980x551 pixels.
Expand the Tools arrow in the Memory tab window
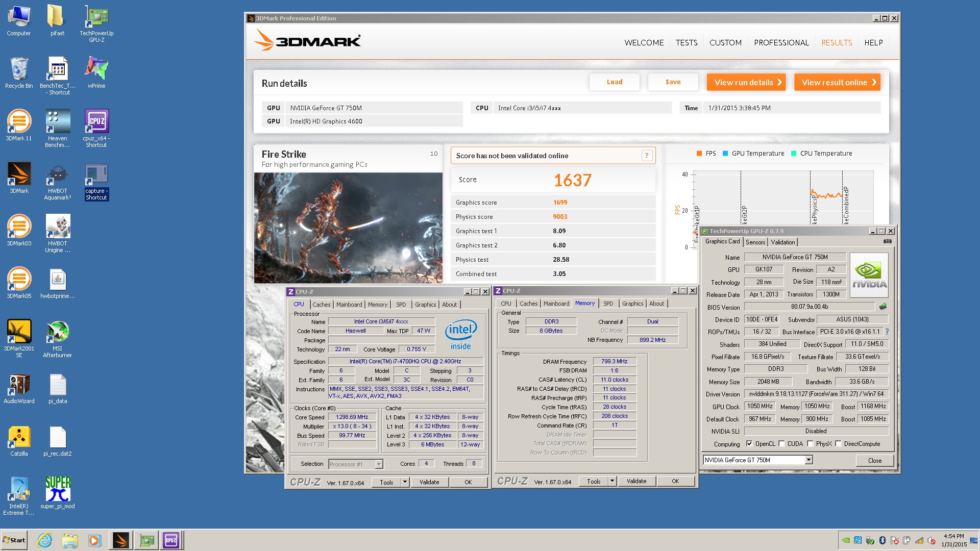612,481
